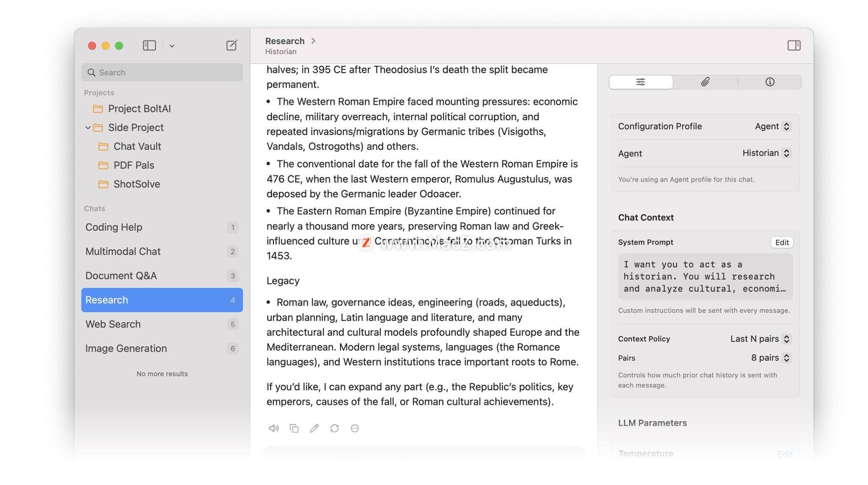
Task: Open the more options ellipsis icon
Action: 355,428
